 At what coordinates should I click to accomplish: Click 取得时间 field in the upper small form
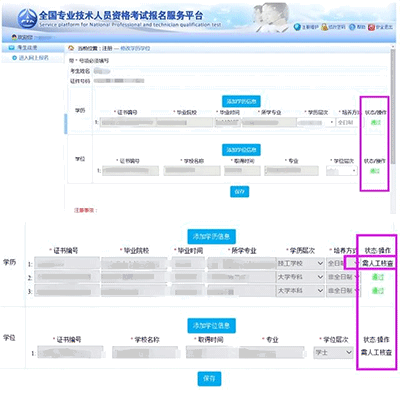click(x=242, y=171)
